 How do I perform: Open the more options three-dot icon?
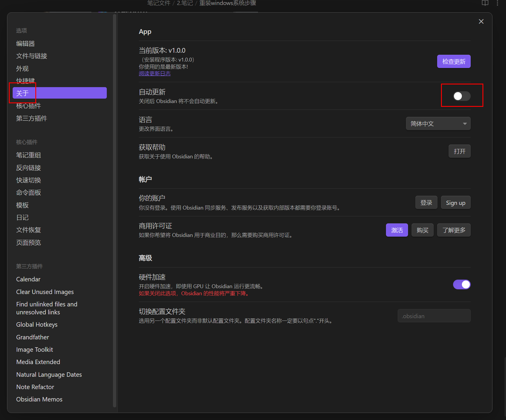click(x=497, y=3)
